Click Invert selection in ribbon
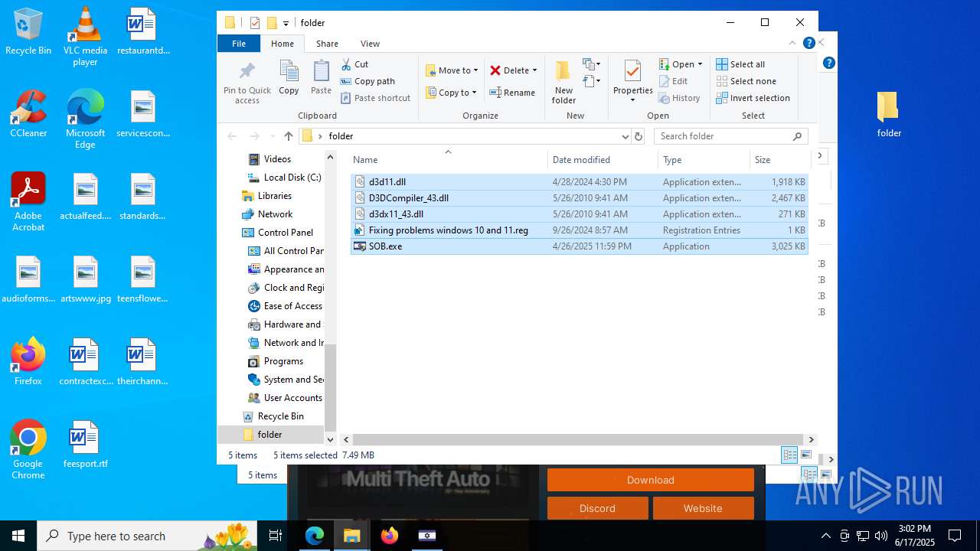This screenshot has height=551, width=980. coord(753,98)
